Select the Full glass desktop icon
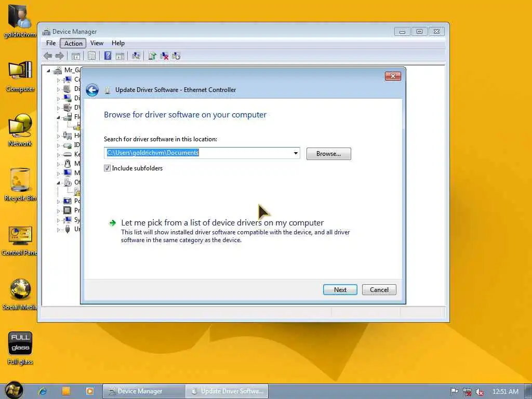The height and width of the screenshot is (399, 532). click(x=20, y=348)
